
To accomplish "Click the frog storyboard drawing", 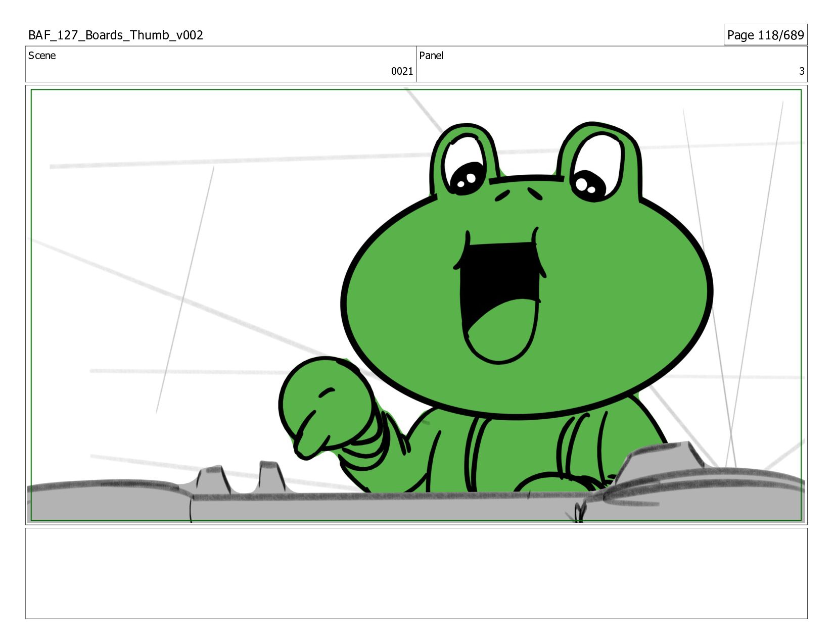I will coord(416,305).
